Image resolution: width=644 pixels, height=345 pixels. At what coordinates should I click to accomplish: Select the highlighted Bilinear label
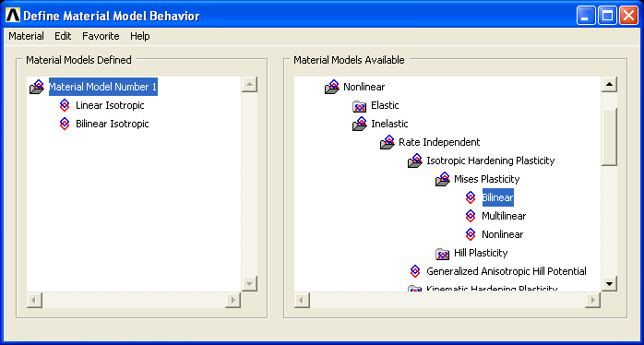pos(498,197)
